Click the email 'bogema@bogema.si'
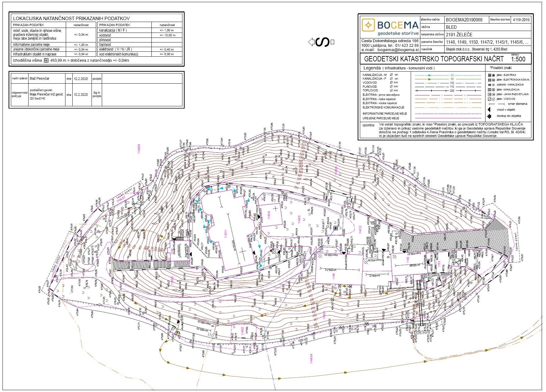The height and width of the screenshot is (392, 546). (398, 50)
